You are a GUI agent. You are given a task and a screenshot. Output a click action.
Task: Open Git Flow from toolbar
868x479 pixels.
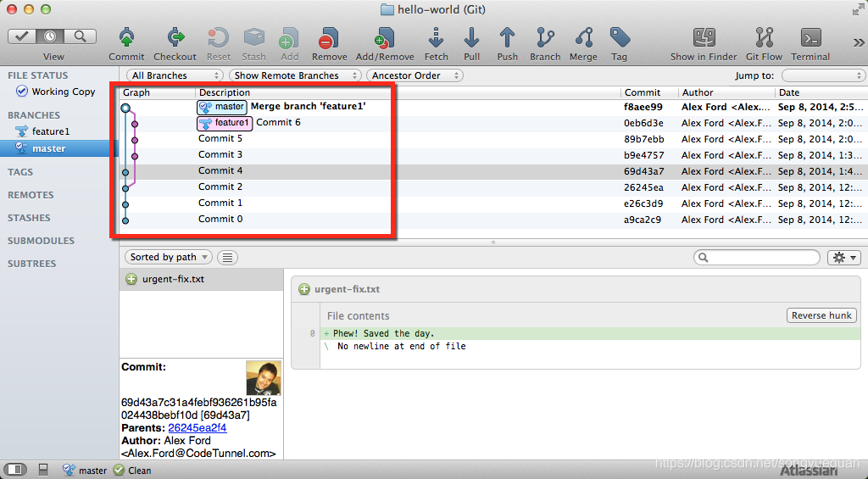click(x=764, y=37)
